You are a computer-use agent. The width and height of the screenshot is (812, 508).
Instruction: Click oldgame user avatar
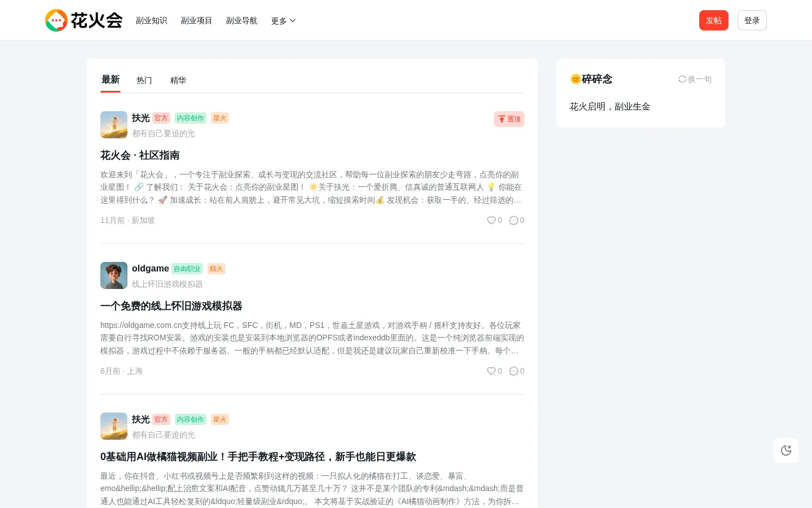coord(114,275)
